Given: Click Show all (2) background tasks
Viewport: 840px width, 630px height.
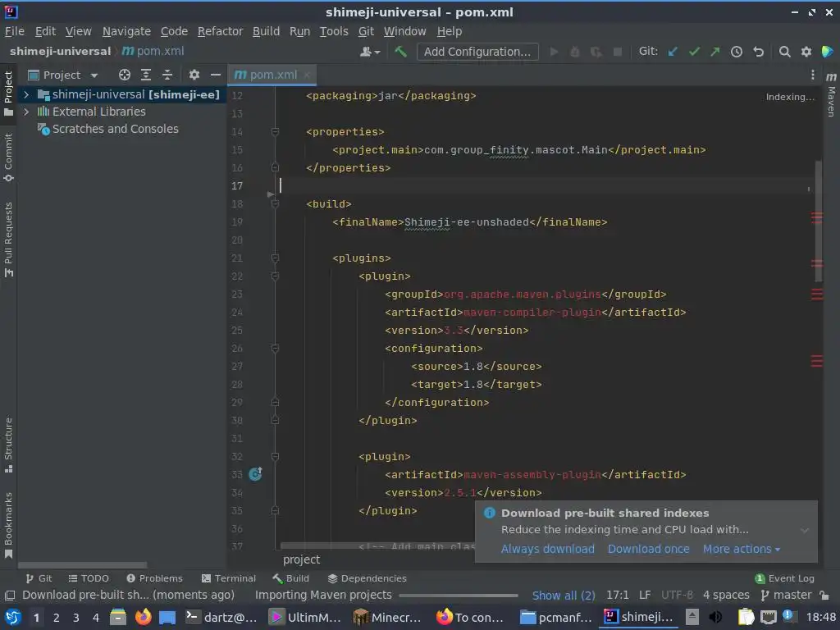Looking at the screenshot, I should point(564,596).
